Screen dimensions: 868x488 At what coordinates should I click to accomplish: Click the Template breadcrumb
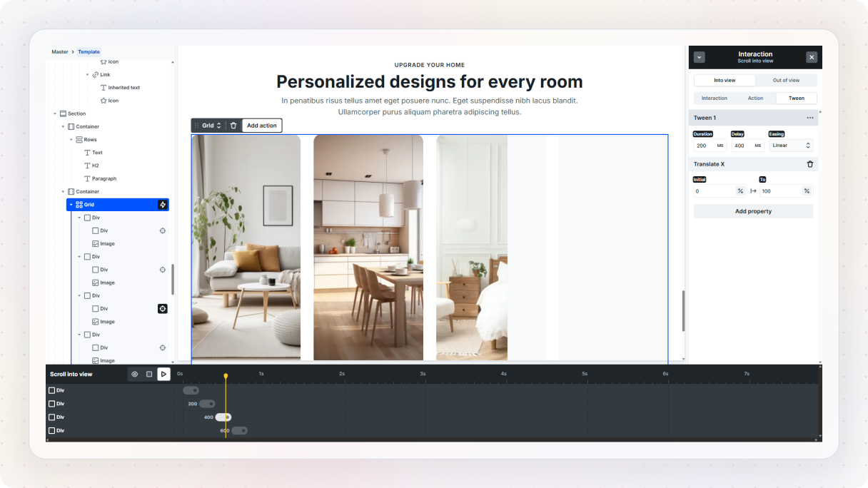tap(89, 52)
